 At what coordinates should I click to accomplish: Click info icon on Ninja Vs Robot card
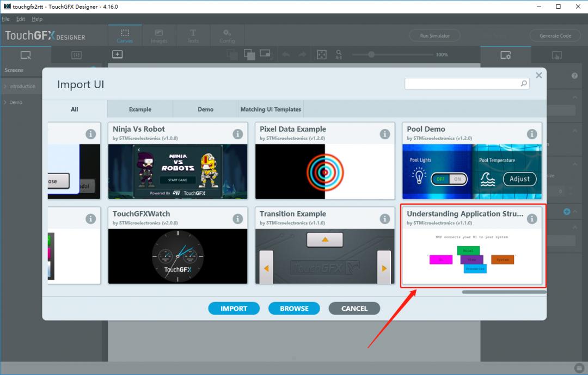point(238,134)
